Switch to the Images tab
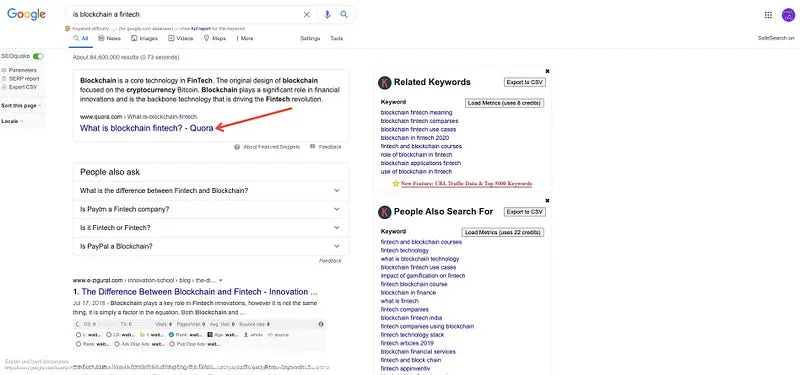The height and width of the screenshot is (375, 800). (144, 38)
